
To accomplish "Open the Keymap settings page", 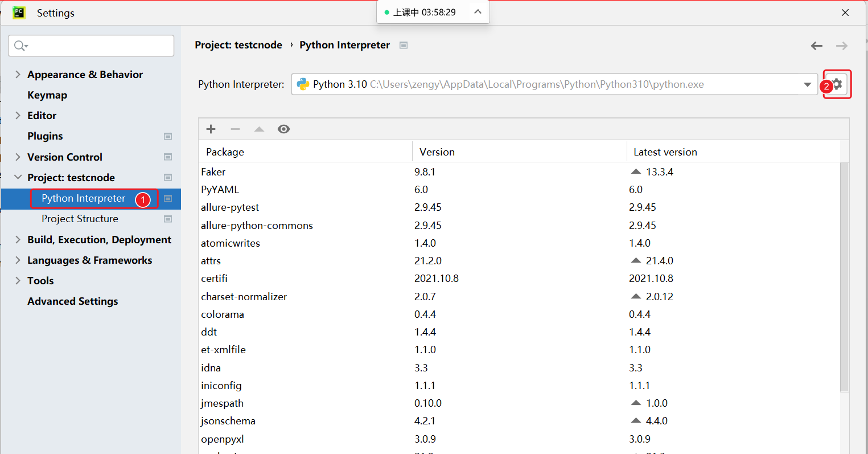I will click(x=47, y=95).
